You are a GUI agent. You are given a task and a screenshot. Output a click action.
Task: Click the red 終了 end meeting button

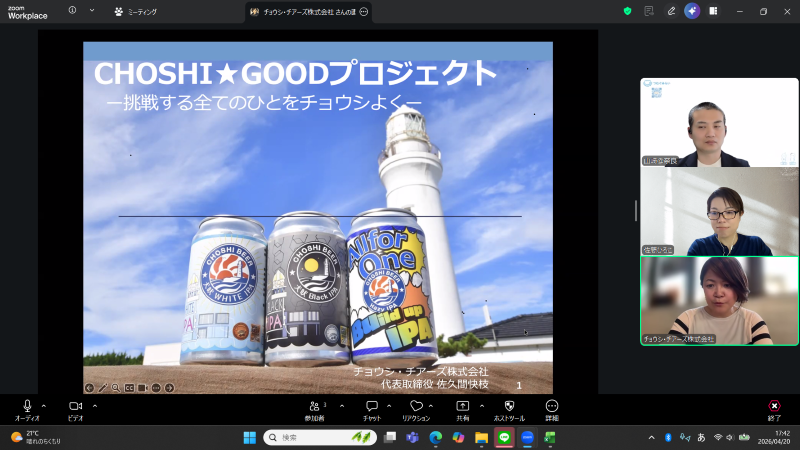tap(774, 409)
